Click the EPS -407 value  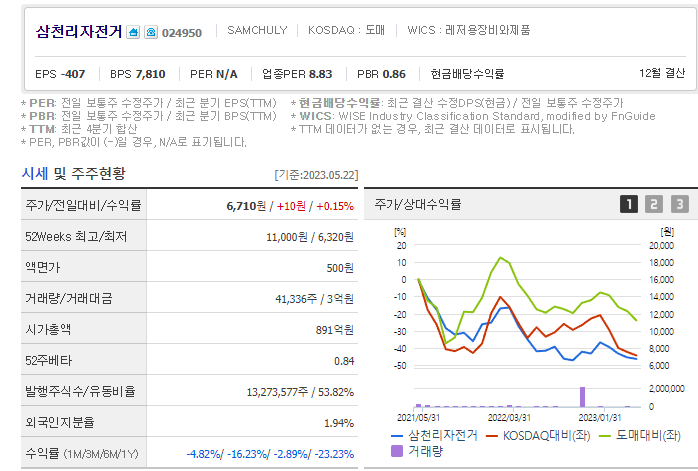60,74
